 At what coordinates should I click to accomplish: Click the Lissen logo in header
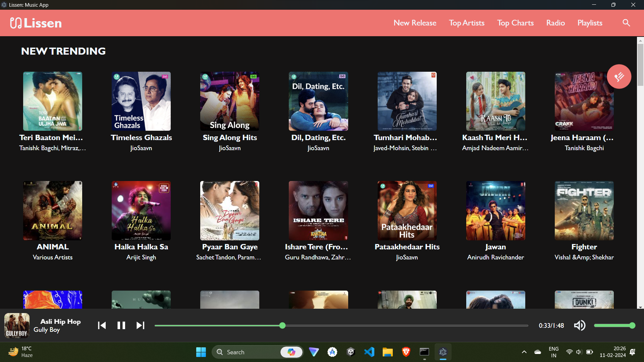tap(36, 23)
